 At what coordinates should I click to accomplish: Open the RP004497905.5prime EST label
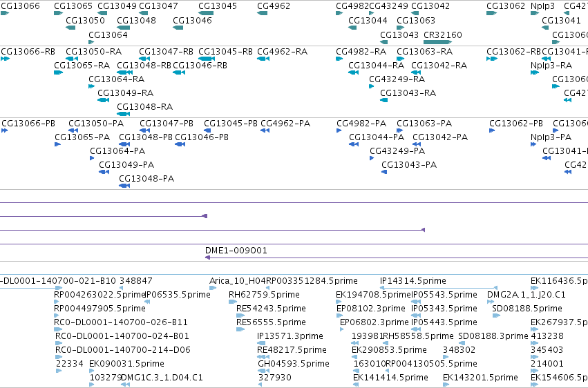[x=99, y=309]
